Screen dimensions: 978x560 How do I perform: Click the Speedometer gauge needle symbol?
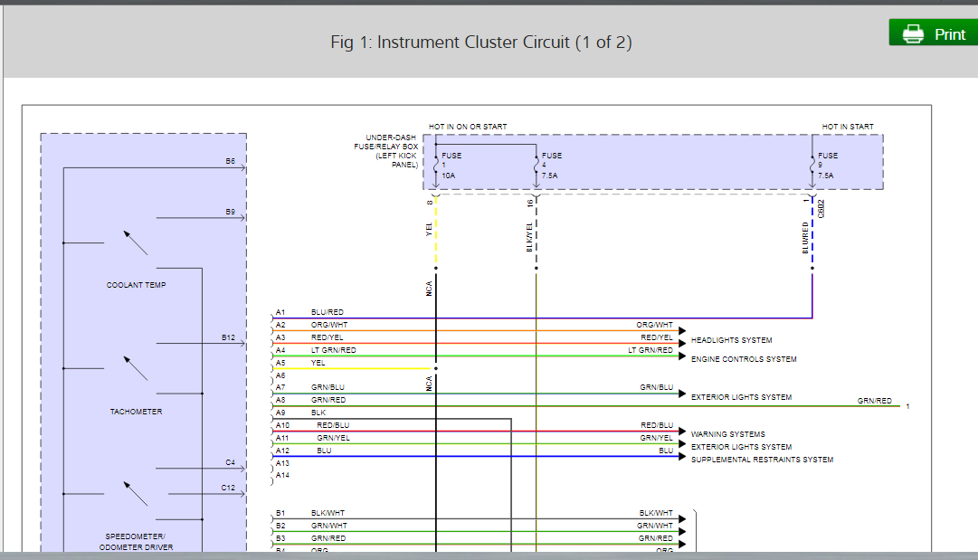tap(136, 494)
